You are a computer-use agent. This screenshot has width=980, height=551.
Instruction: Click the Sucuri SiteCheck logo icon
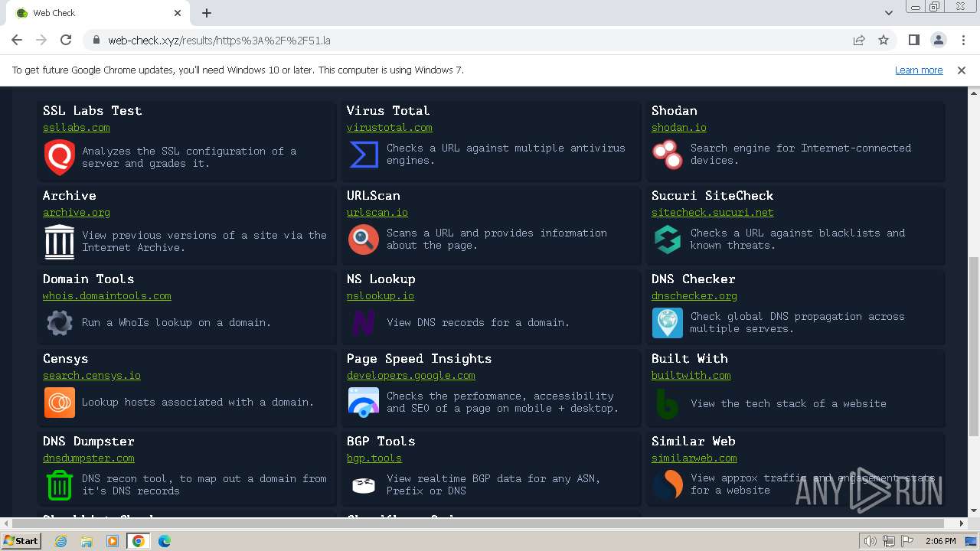pos(667,239)
